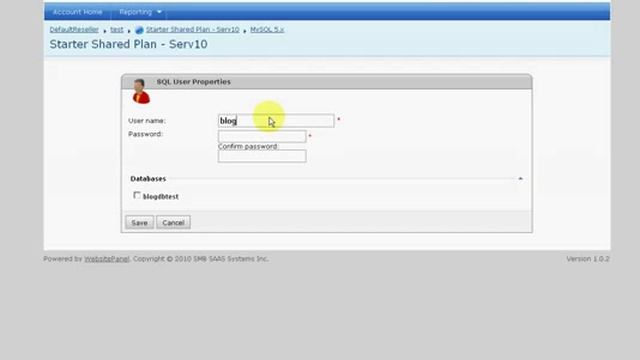This screenshot has width=640, height=360.
Task: Open the Reporting menu
Action: tap(136, 12)
